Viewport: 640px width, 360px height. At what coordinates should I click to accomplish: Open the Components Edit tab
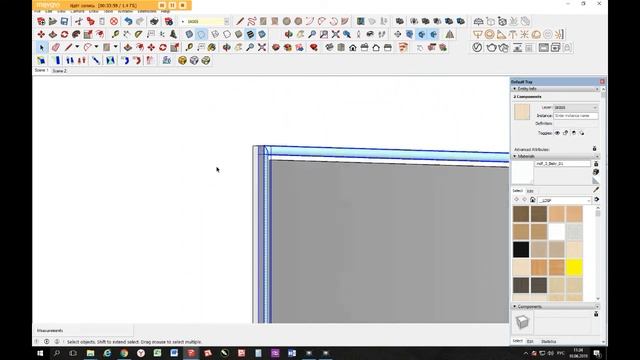pos(530,341)
